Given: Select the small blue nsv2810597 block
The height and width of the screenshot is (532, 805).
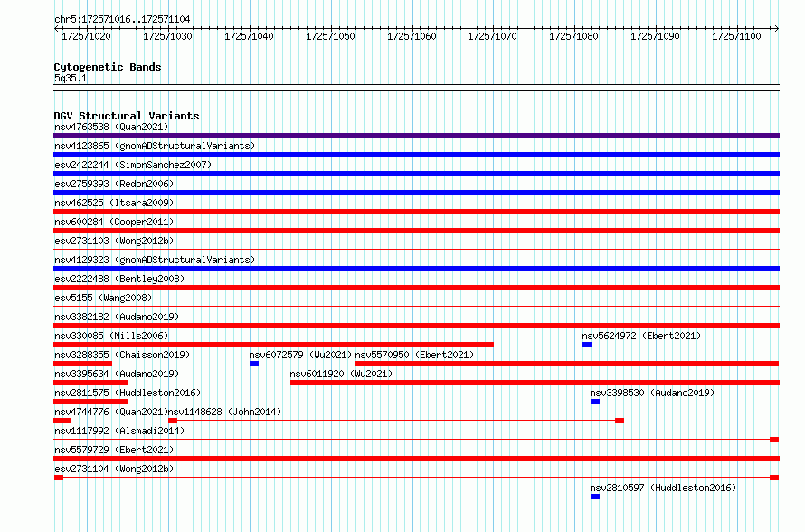Looking at the screenshot, I should coord(595,497).
